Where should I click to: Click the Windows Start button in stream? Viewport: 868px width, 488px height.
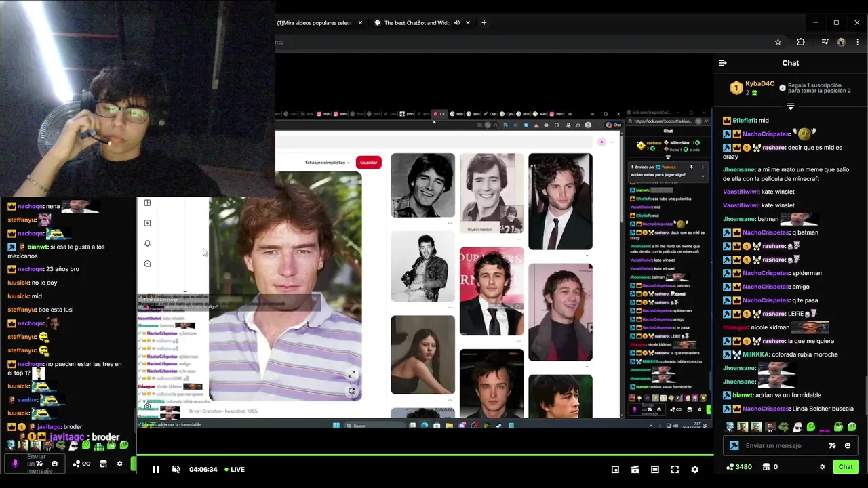(336, 426)
